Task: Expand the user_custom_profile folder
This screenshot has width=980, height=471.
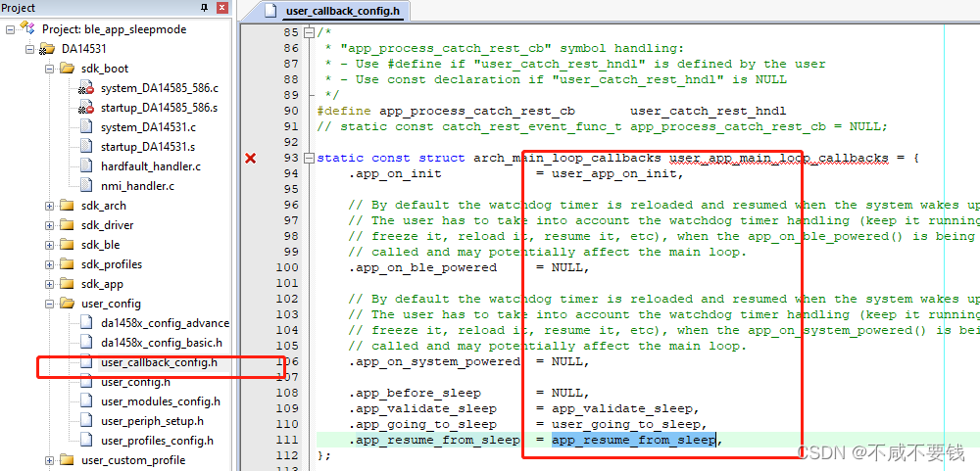Action: 50,460
